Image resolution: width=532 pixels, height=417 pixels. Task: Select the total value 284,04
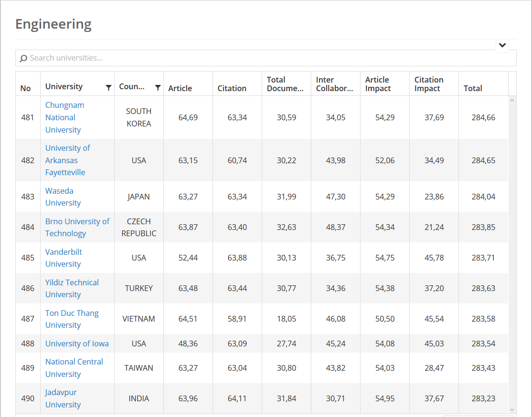click(x=483, y=197)
